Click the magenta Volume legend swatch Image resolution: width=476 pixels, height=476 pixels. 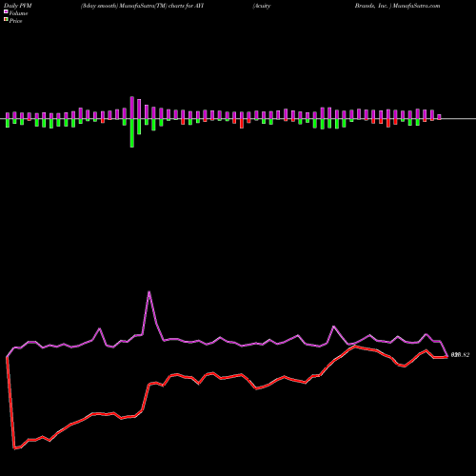point(6,12)
